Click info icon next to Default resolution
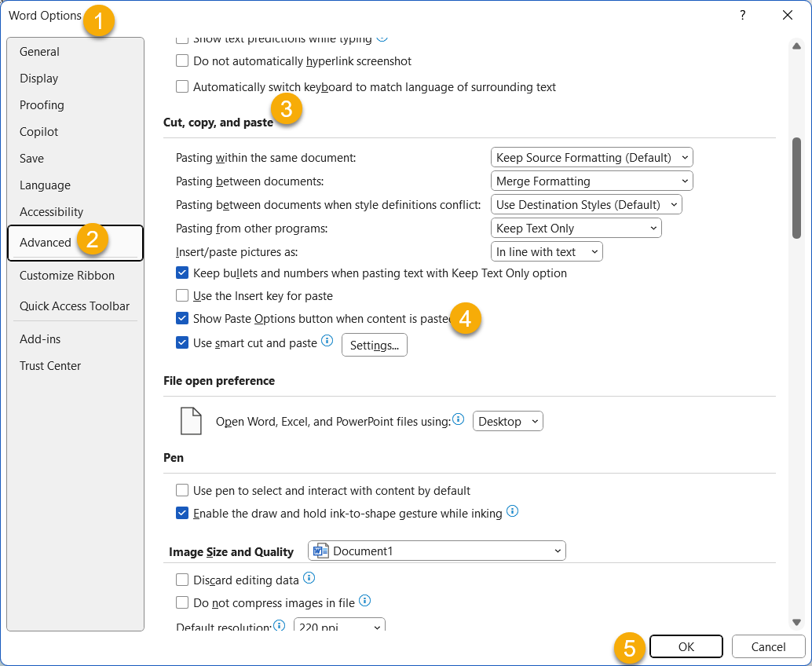The width and height of the screenshot is (812, 666). coord(278,626)
